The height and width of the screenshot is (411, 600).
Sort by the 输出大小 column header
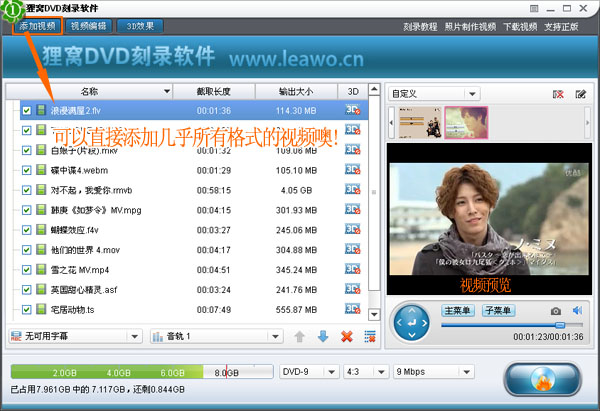[x=296, y=91]
